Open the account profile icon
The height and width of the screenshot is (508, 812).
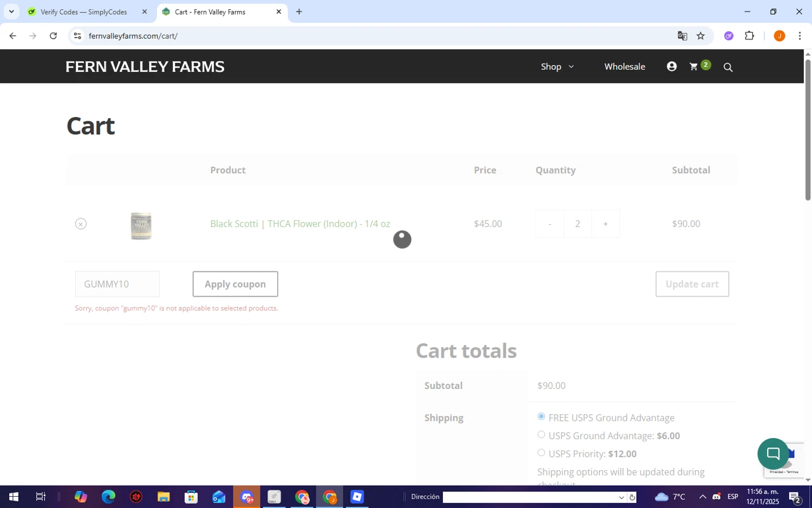tap(672, 66)
